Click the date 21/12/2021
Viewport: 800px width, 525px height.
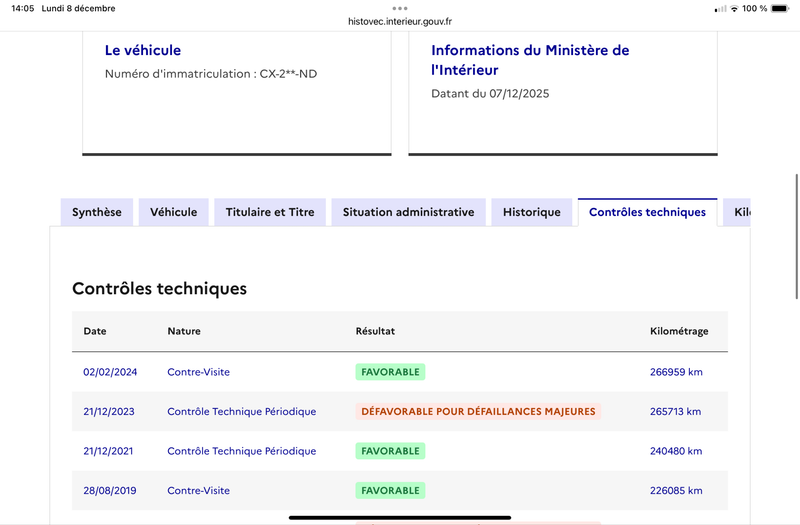pos(108,451)
